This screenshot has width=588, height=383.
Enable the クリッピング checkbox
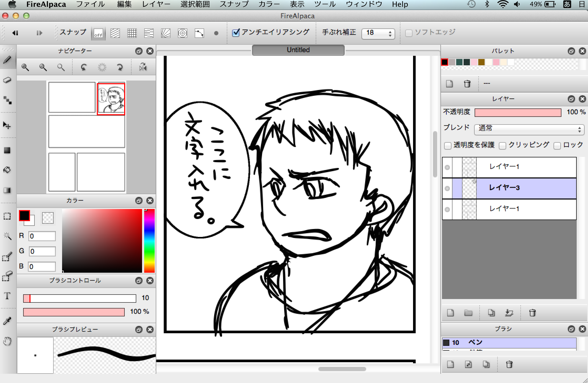pos(502,146)
